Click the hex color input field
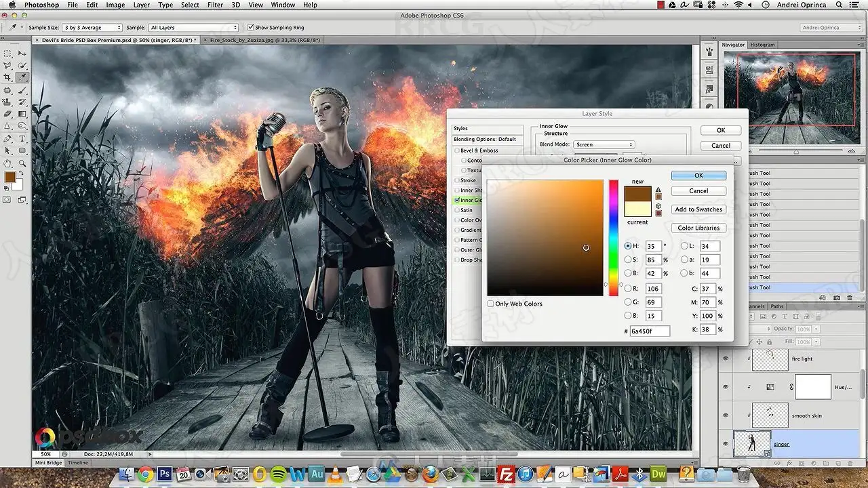This screenshot has height=488, width=868. [x=650, y=331]
